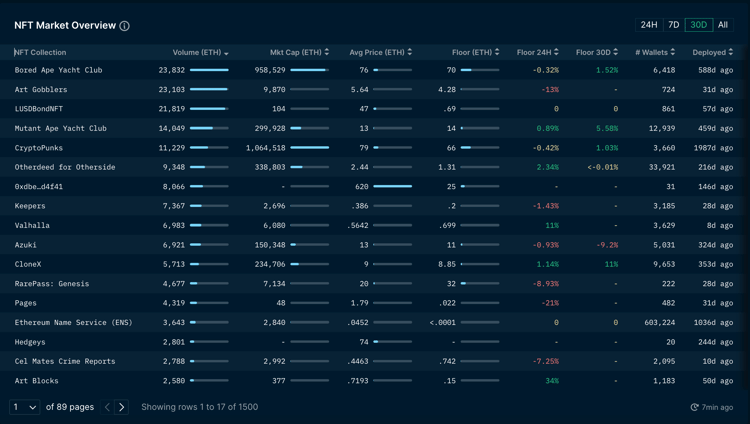Viewport: 750px width, 424px height.
Task: Open Valhalla collection
Action: pyautogui.click(x=32, y=225)
